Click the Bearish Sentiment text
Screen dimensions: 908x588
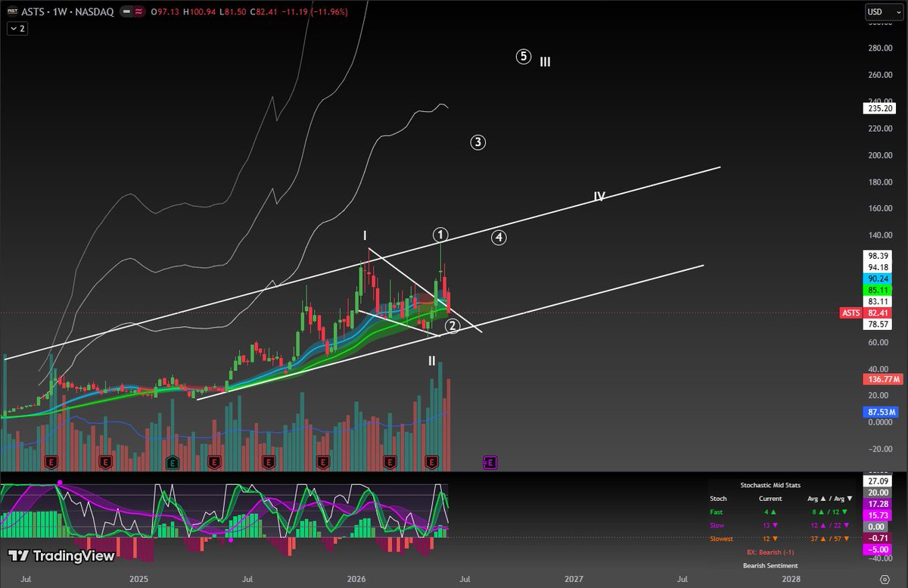click(770, 565)
